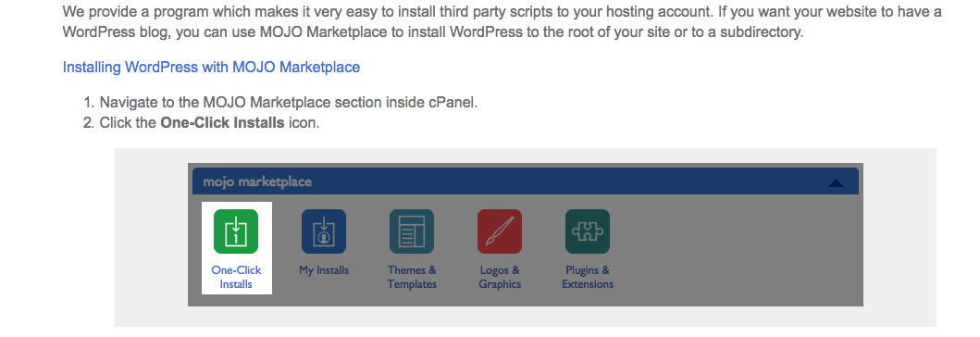Choose the Logos & Graphics caption text
980x337 pixels.
click(500, 277)
